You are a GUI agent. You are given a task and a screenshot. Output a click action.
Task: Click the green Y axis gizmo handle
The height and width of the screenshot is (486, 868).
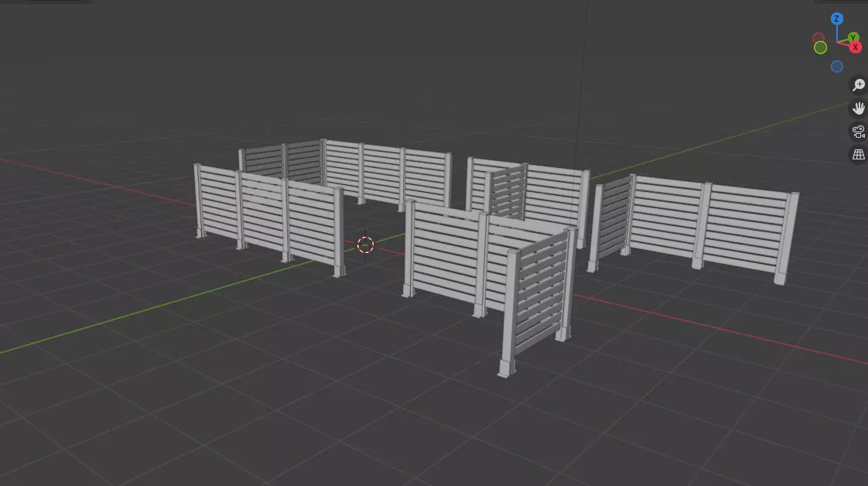point(853,38)
